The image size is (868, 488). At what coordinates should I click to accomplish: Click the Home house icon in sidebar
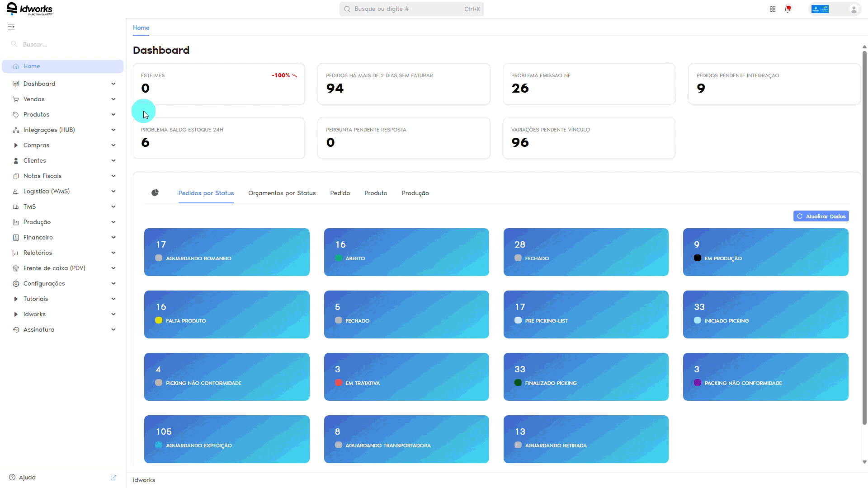pyautogui.click(x=16, y=66)
